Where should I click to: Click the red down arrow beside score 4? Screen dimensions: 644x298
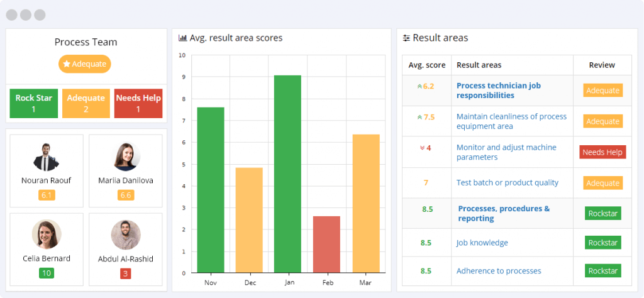pyautogui.click(x=422, y=148)
